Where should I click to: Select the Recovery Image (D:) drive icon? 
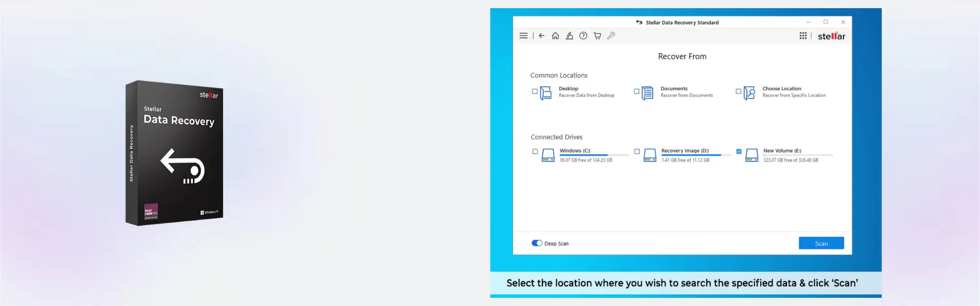[x=650, y=155]
